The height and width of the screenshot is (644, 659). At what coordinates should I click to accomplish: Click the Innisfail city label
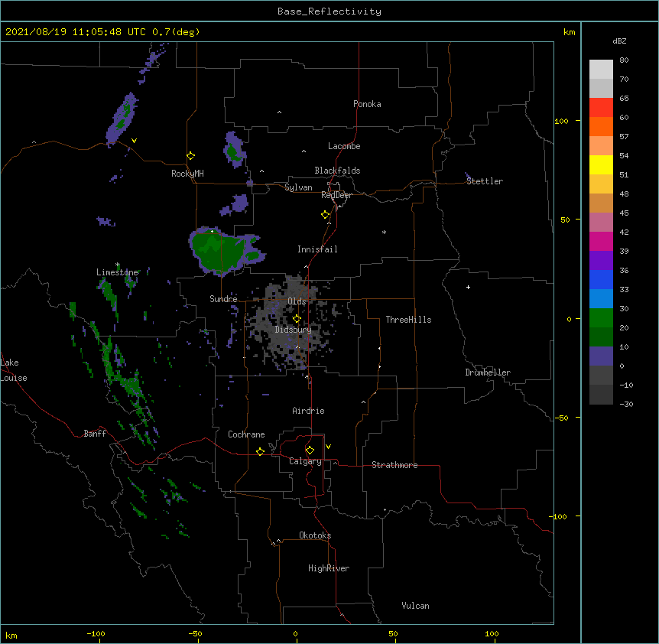point(317,249)
